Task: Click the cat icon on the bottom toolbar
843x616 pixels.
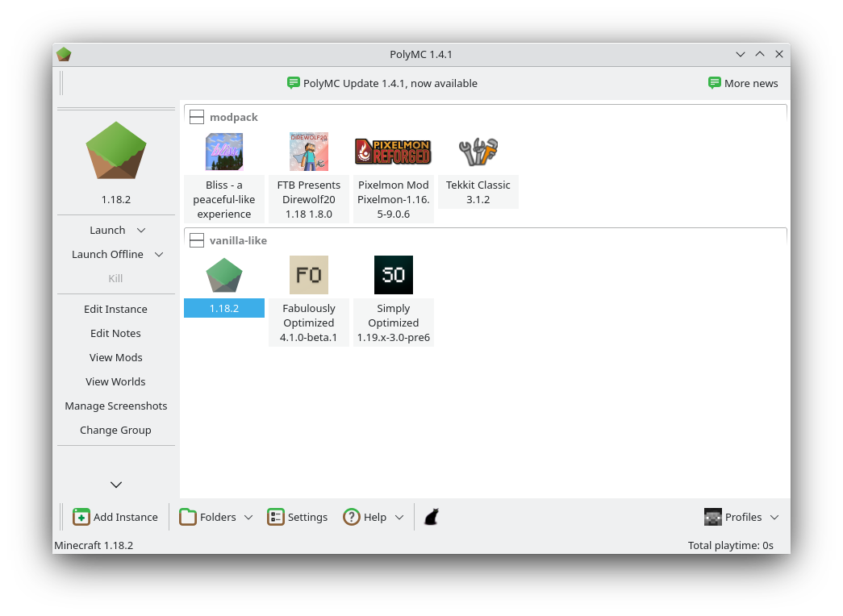Action: [x=431, y=516]
